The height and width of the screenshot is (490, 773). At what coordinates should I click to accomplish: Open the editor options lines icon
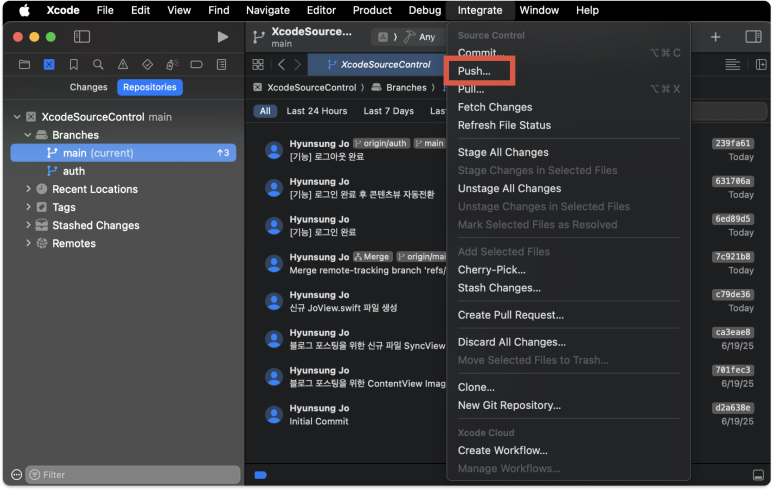tap(733, 65)
